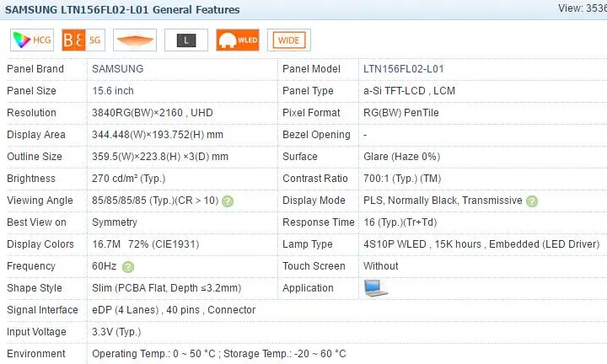Screen dimensions: 607x364
Task: Select outline size 359.5(W)×223.8(H) ×3(D) mm
Action: (x=160, y=157)
